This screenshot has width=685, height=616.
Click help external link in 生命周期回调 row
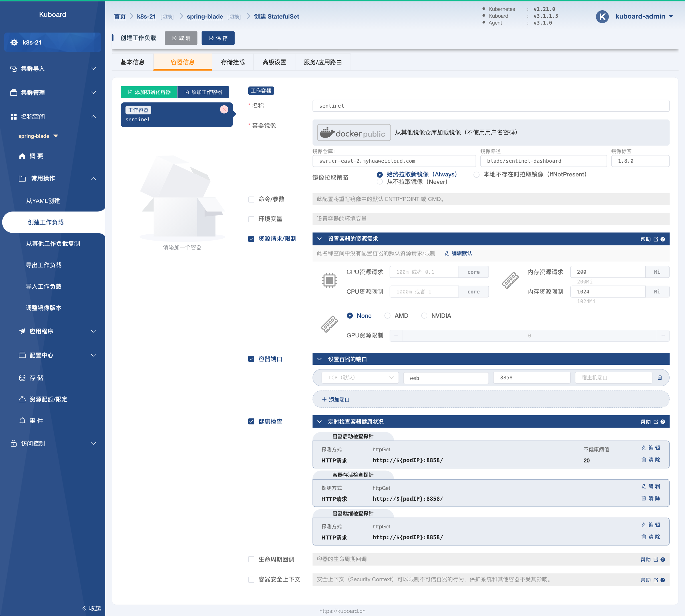656,559
